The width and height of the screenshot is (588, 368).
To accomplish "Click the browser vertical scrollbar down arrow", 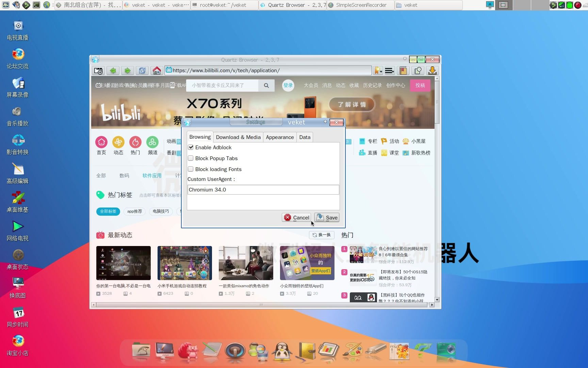I will pos(437,300).
